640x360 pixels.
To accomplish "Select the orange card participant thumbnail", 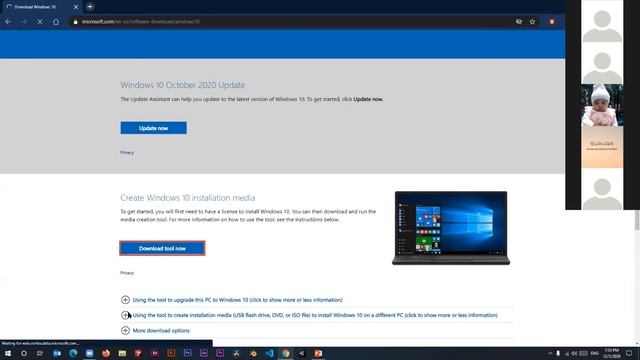I will (602, 147).
